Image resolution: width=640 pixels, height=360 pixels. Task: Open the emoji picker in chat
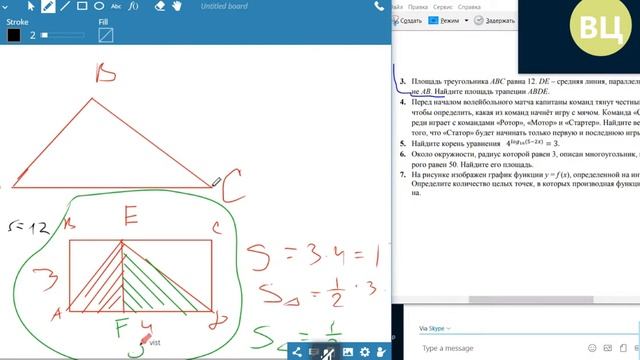coord(592,348)
